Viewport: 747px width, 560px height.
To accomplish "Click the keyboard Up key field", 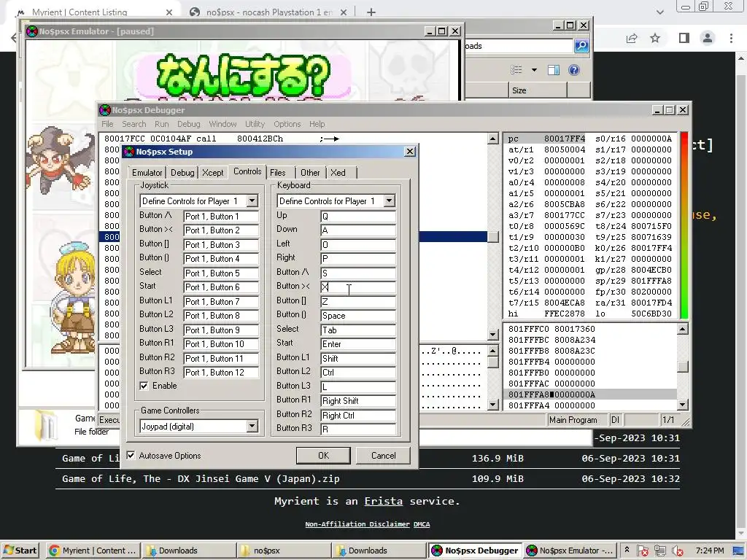I will pos(358,216).
